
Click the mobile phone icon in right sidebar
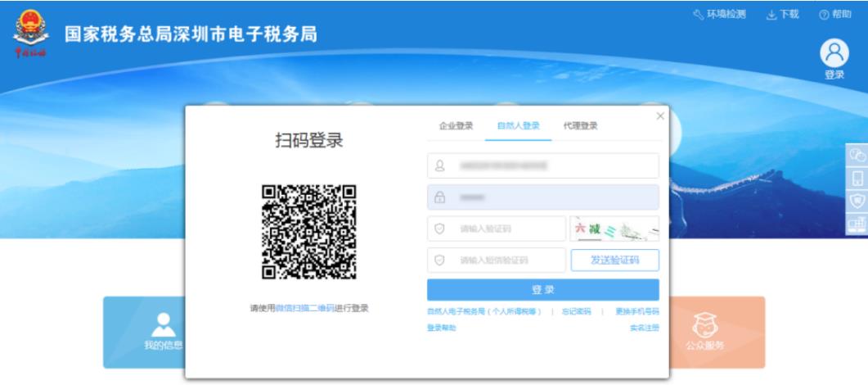(x=857, y=178)
